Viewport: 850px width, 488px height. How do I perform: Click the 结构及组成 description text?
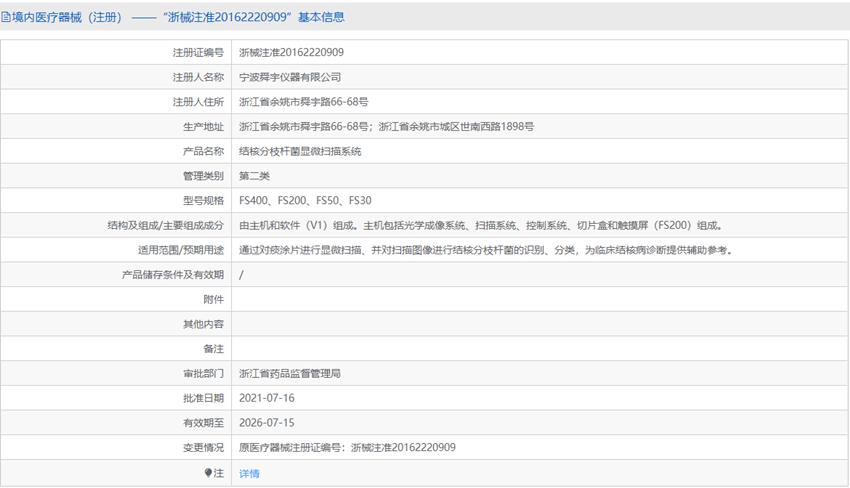click(x=480, y=225)
